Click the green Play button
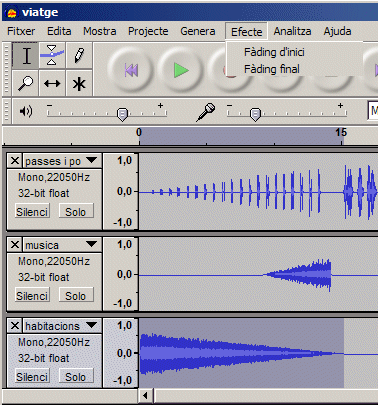This screenshot has width=378, height=405. [x=181, y=70]
